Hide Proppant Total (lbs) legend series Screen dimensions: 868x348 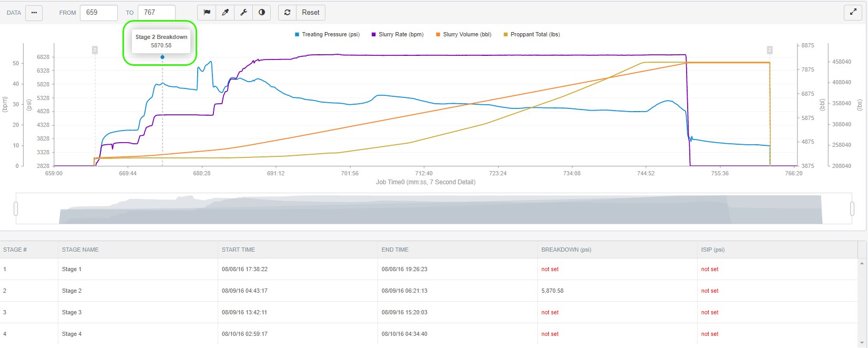[x=532, y=35]
